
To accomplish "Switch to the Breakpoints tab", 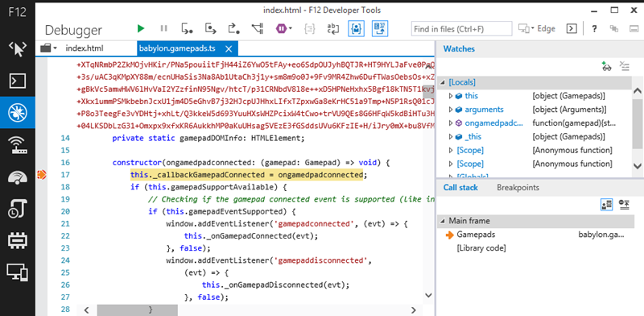I will [518, 188].
